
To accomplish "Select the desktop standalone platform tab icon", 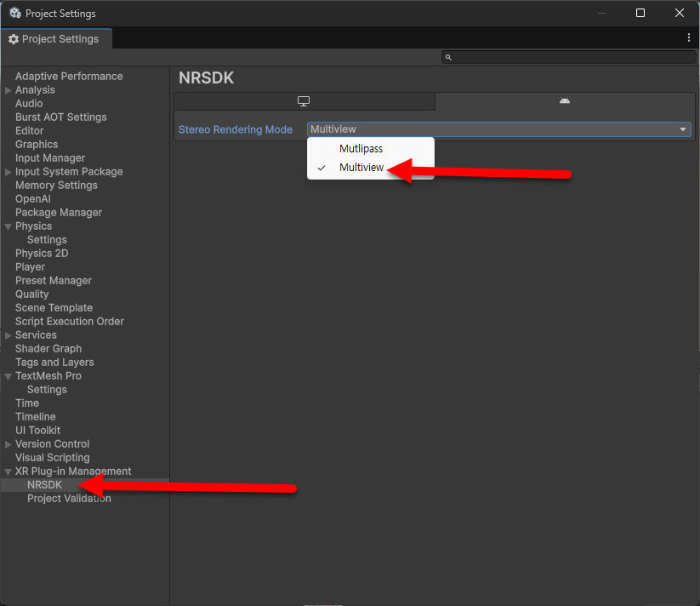I will tap(304, 101).
